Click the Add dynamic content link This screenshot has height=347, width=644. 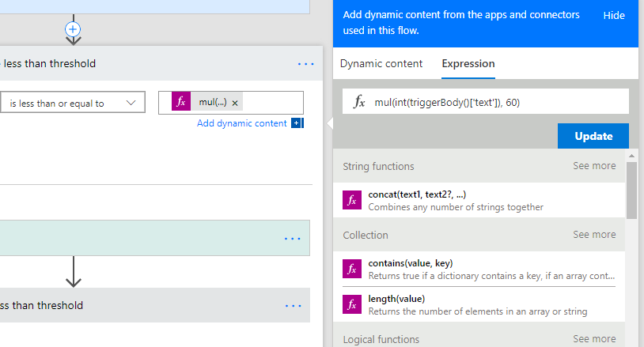pos(241,123)
